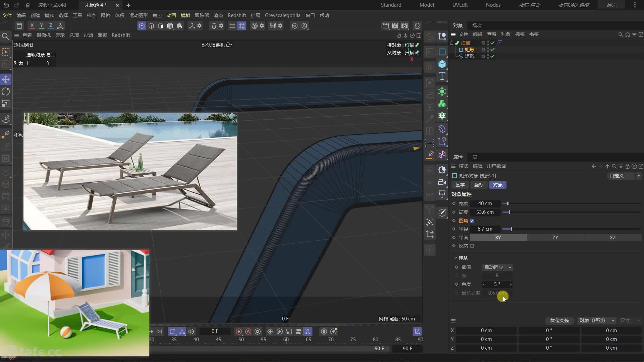
Task: Toggle enable checkmark of 矩形.1 object
Action: coord(492,50)
